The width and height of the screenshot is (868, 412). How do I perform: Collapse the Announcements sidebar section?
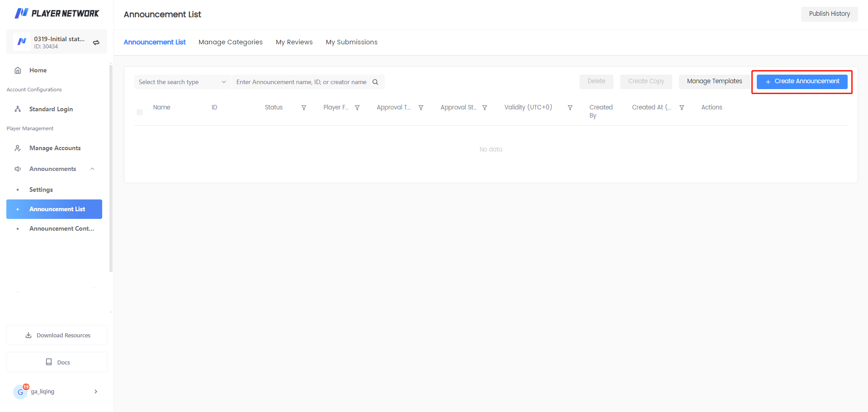pos(92,169)
